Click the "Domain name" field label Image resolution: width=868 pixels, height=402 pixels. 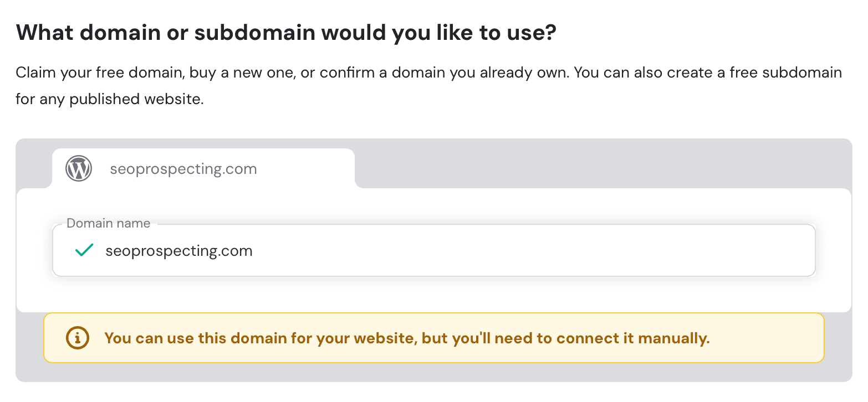(x=108, y=224)
